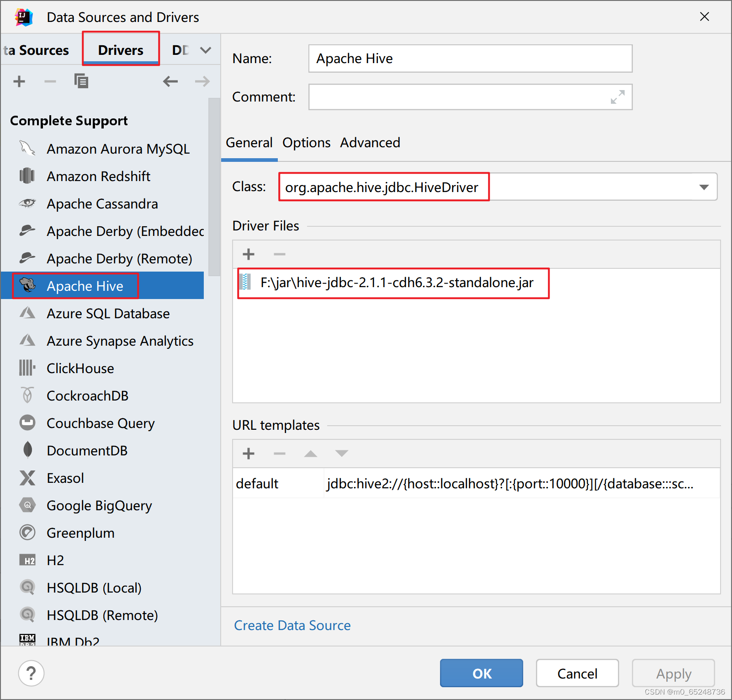Open the Advanced tab
Viewport: 732px width, 700px height.
tap(370, 143)
